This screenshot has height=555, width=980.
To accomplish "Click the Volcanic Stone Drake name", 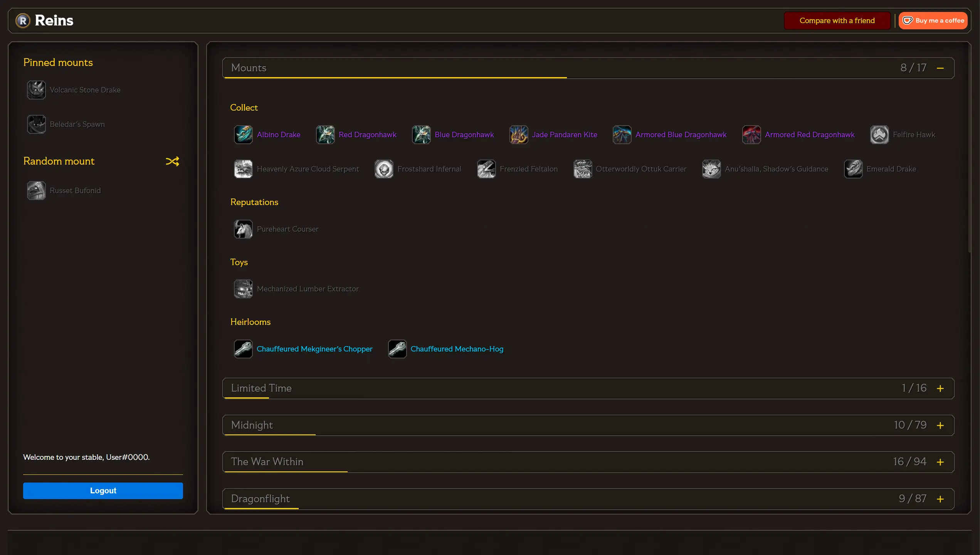I will (x=85, y=90).
